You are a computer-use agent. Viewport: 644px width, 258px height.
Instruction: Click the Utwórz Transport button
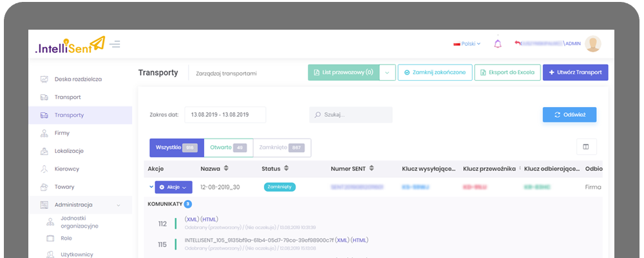[x=575, y=73]
